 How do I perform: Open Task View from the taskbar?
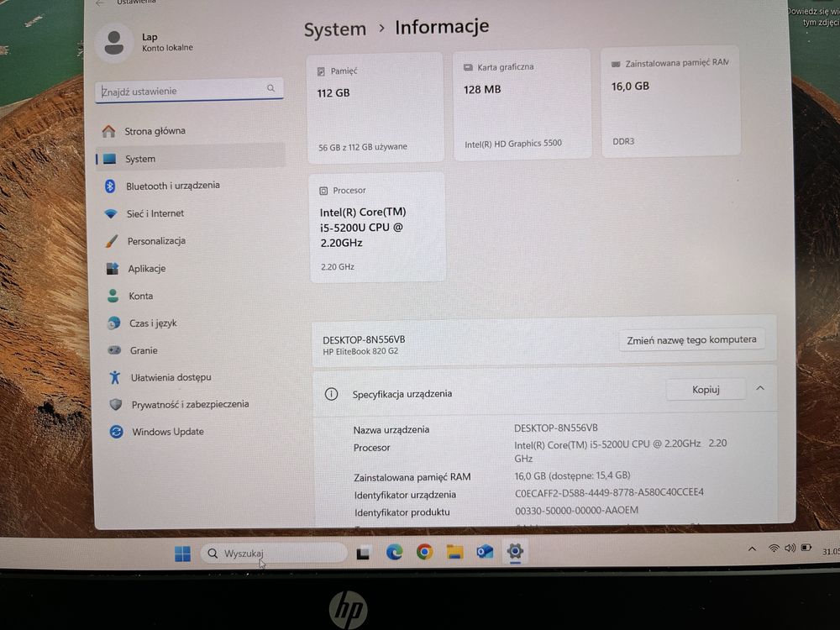click(364, 553)
